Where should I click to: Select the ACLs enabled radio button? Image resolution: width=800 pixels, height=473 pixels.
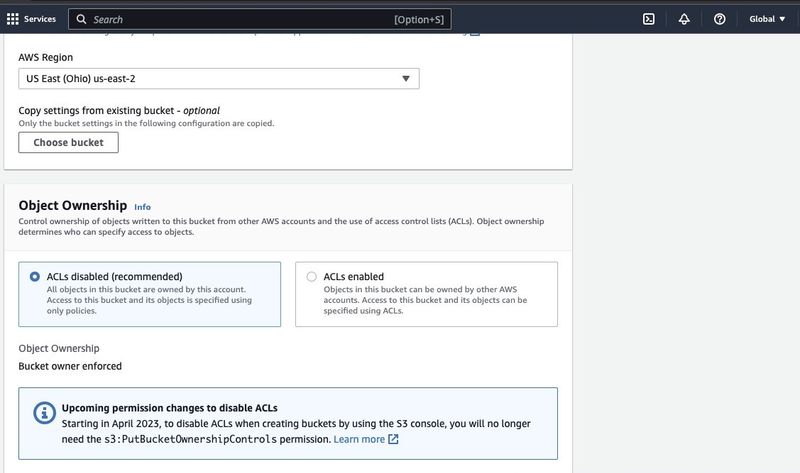point(312,276)
